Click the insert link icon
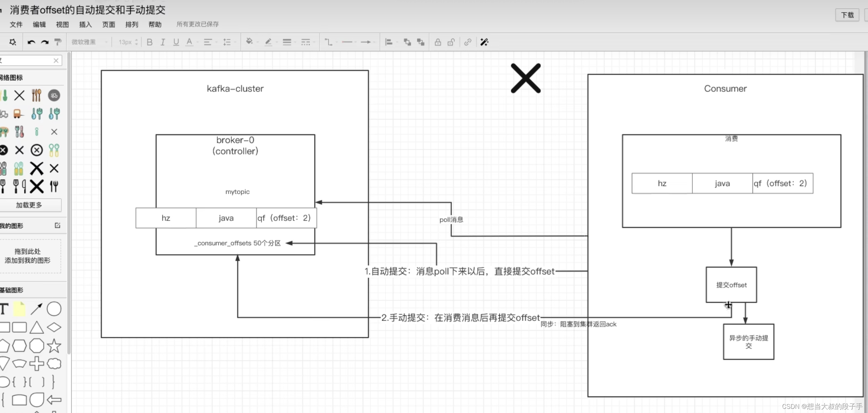868x413 pixels. [x=468, y=42]
